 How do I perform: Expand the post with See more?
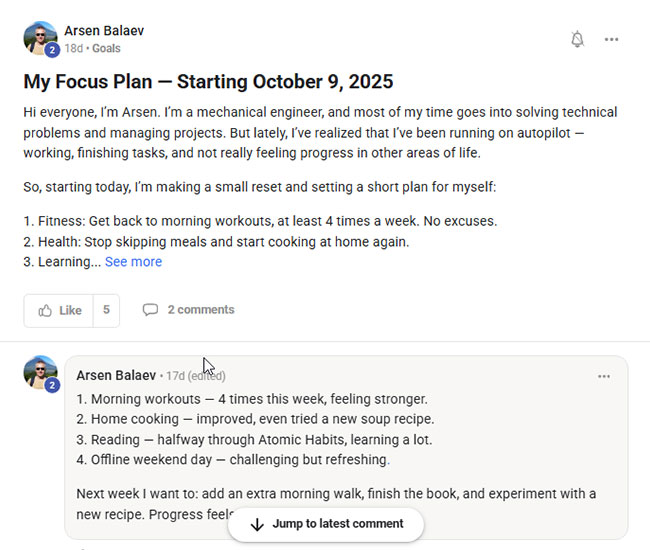(133, 262)
